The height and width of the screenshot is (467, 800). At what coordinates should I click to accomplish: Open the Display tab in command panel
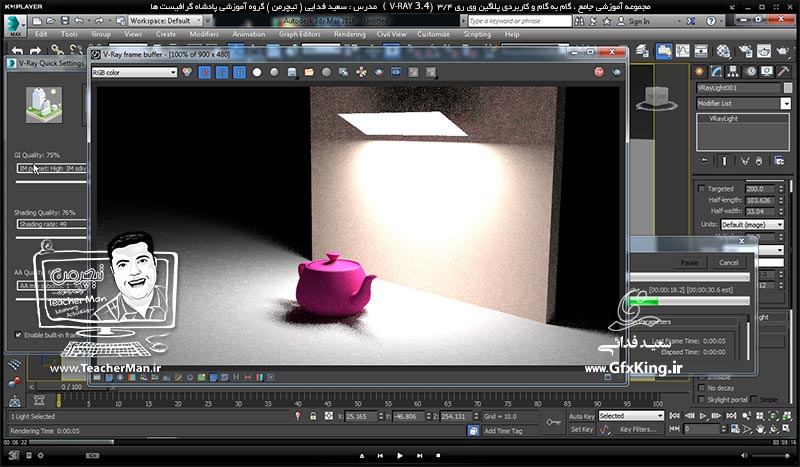[767, 71]
